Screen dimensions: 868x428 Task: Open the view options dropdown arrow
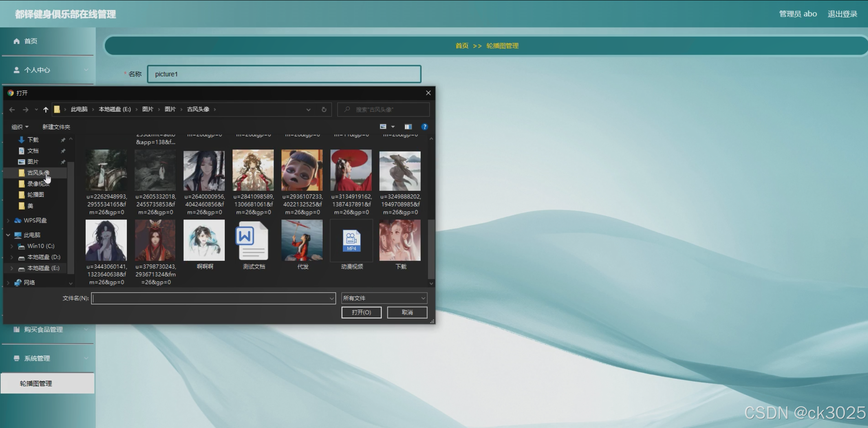pos(393,127)
